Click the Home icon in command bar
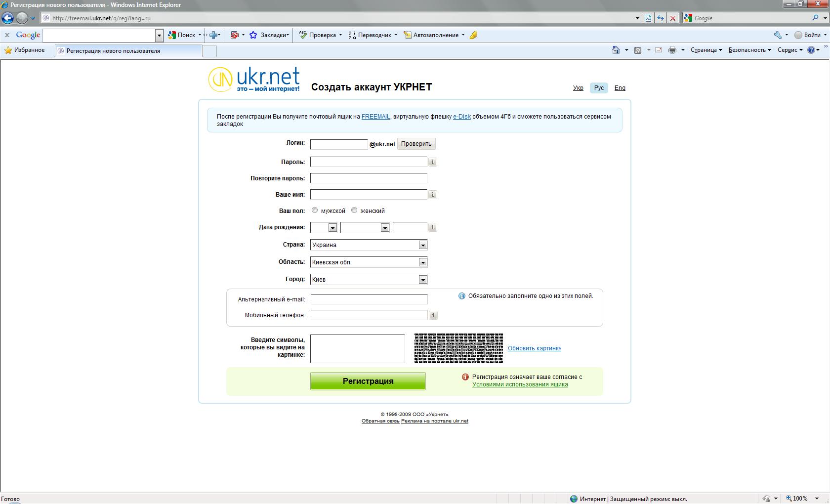Image resolution: width=830 pixels, height=504 pixels. tap(616, 50)
